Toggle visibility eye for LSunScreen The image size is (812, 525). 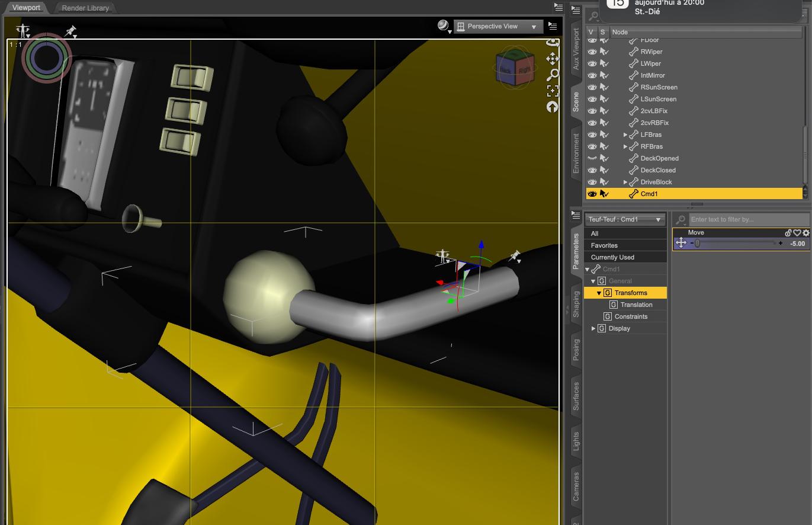point(592,99)
